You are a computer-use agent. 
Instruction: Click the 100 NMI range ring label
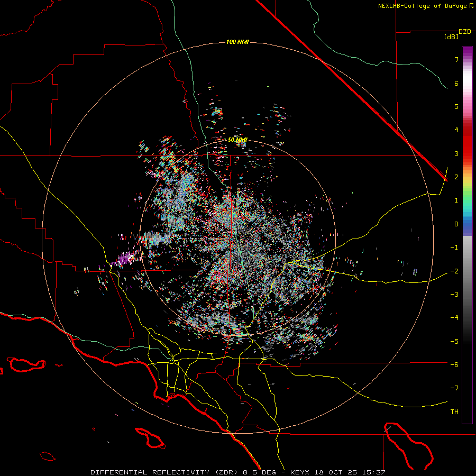(237, 42)
